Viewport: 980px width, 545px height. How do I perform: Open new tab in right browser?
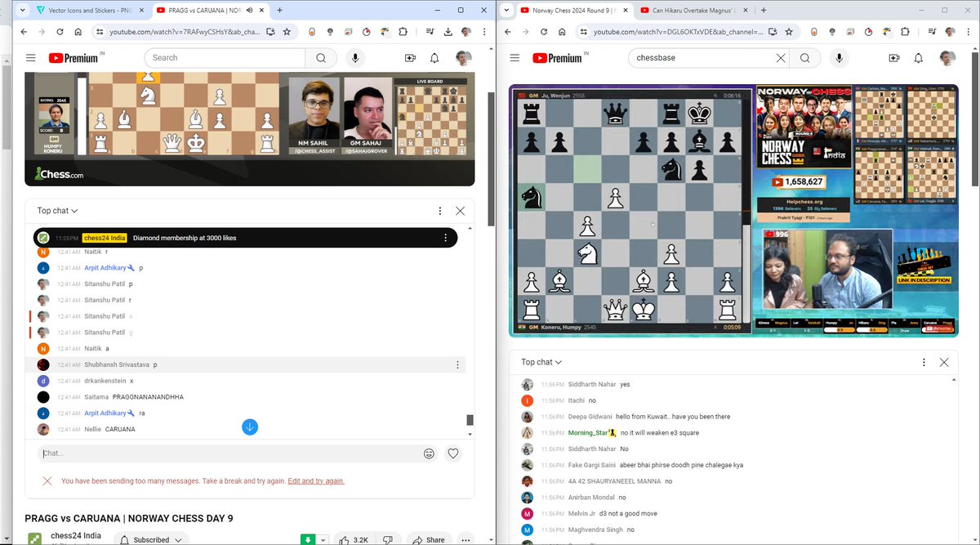[764, 11]
